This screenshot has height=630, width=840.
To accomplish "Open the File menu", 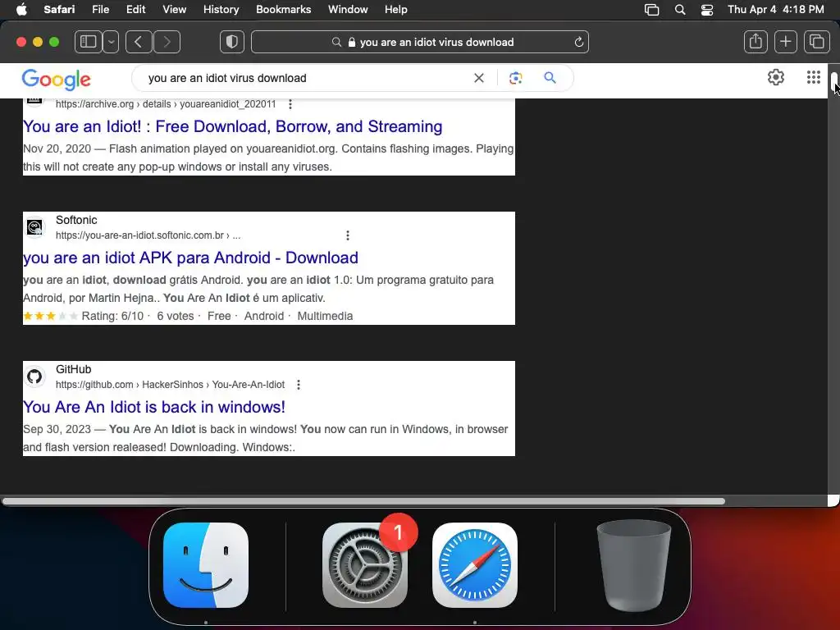I will (100, 10).
